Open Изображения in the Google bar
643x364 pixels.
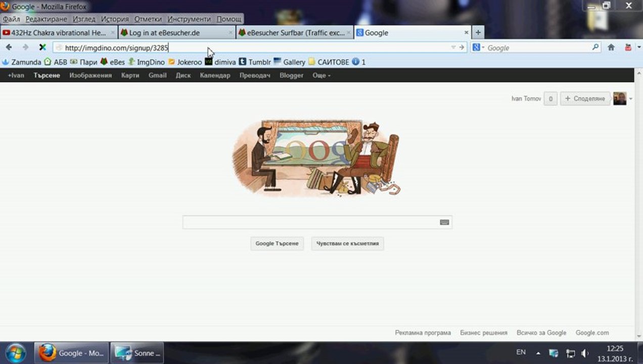click(90, 75)
